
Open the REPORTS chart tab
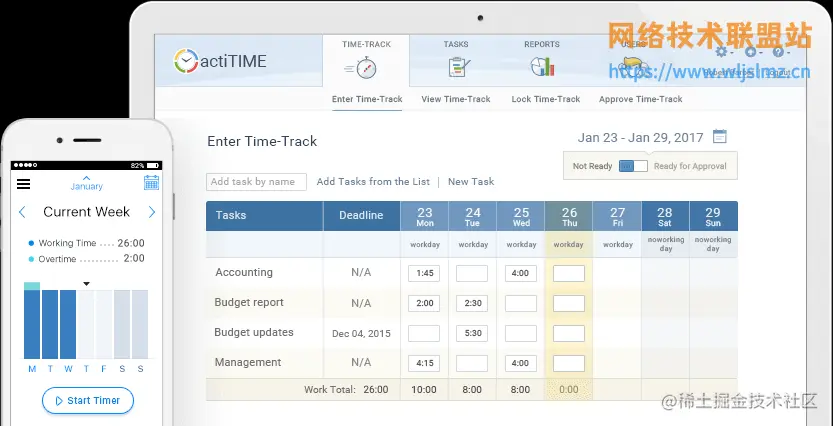point(542,60)
